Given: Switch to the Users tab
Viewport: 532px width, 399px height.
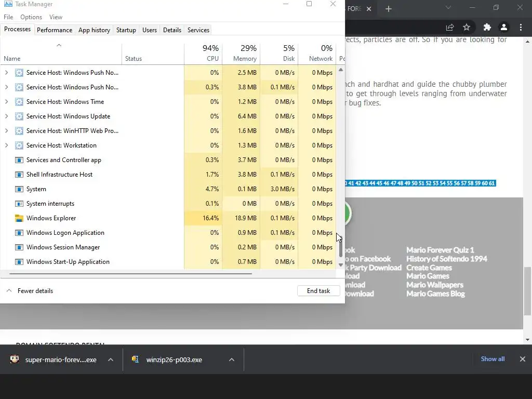Looking at the screenshot, I should pos(150,30).
